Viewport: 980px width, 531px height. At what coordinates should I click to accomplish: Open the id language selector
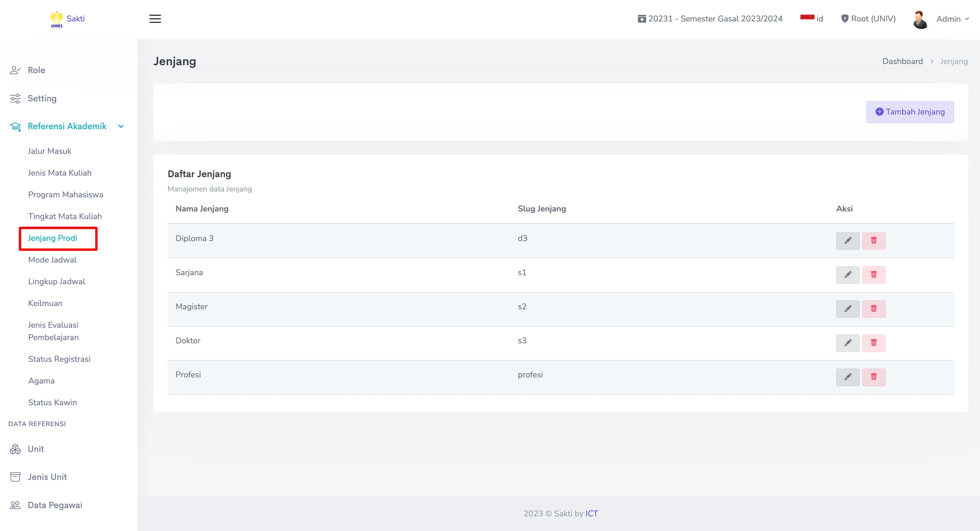[812, 19]
